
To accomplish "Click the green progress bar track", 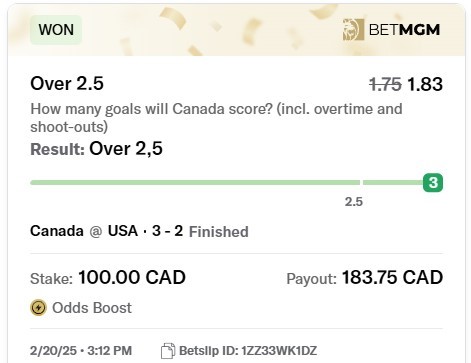I will point(227,182).
